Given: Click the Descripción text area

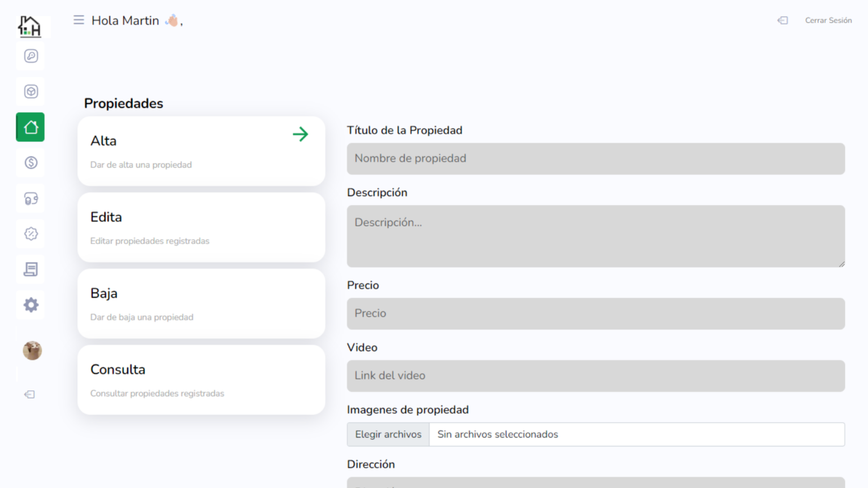Looking at the screenshot, I should pos(595,236).
